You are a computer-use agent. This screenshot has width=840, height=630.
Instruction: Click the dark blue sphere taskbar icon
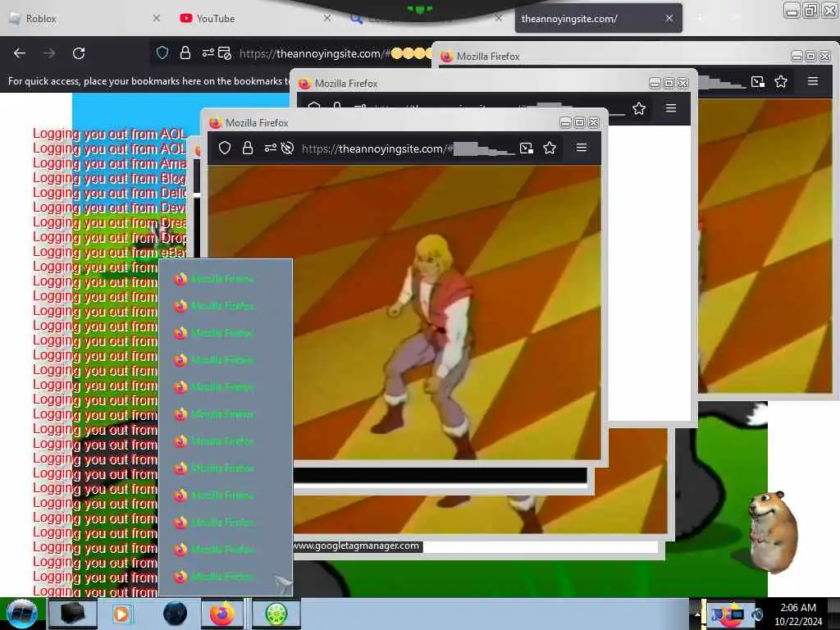176,614
